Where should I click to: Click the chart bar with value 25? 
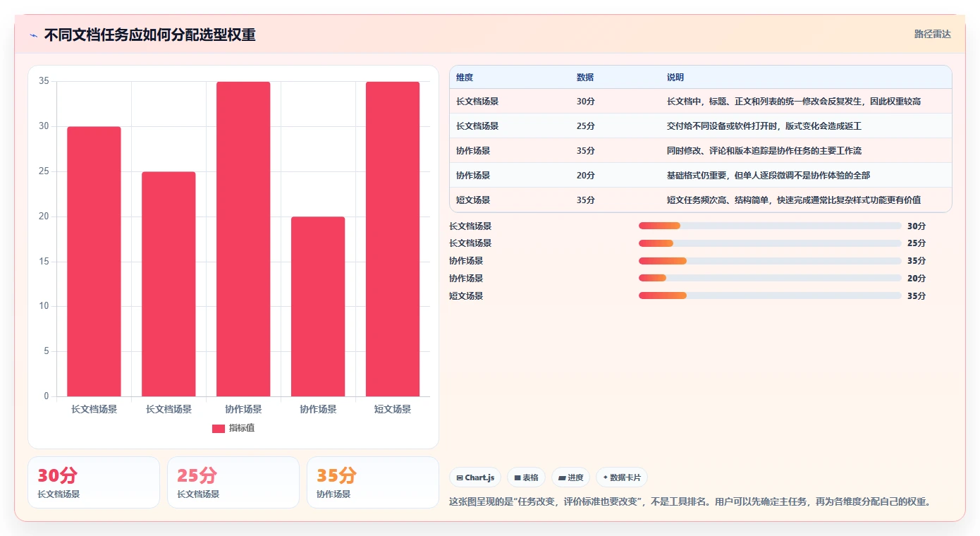coord(169,284)
